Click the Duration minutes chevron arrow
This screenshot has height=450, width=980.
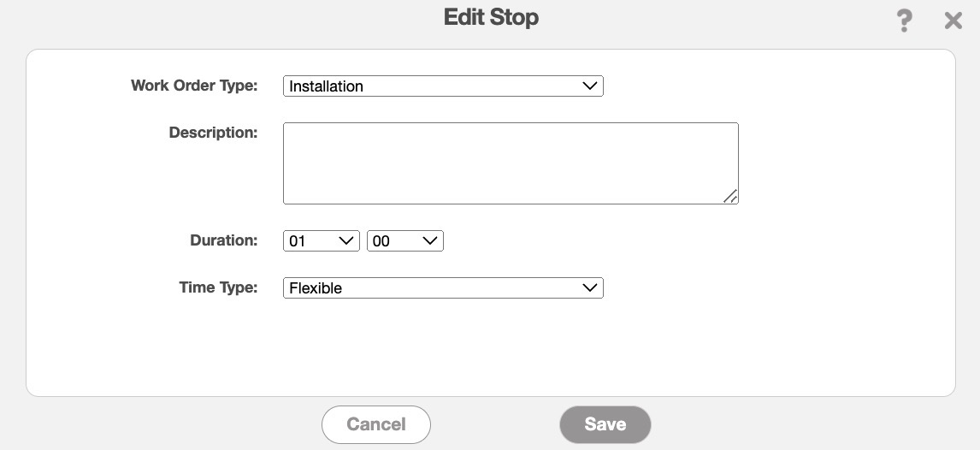click(430, 241)
